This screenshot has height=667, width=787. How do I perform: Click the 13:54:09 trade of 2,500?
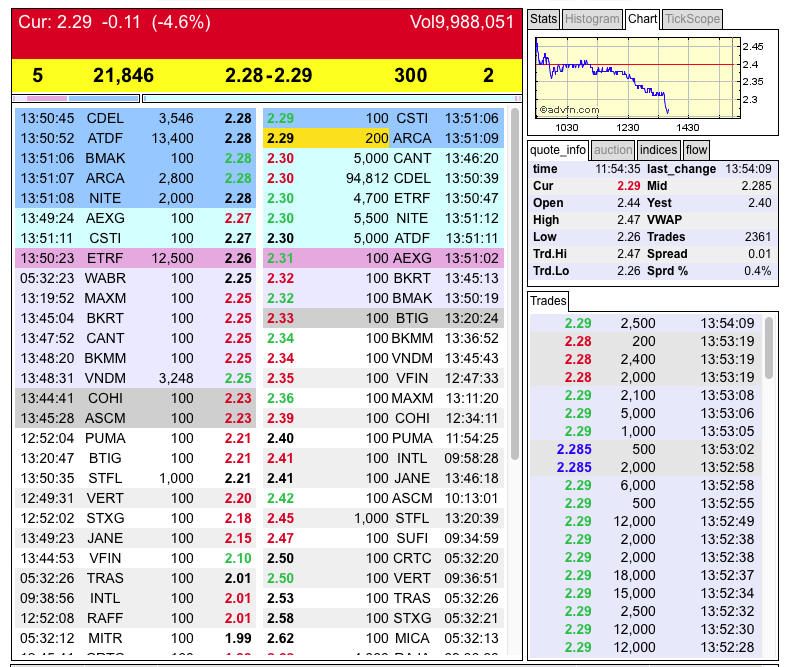pyautogui.click(x=646, y=323)
